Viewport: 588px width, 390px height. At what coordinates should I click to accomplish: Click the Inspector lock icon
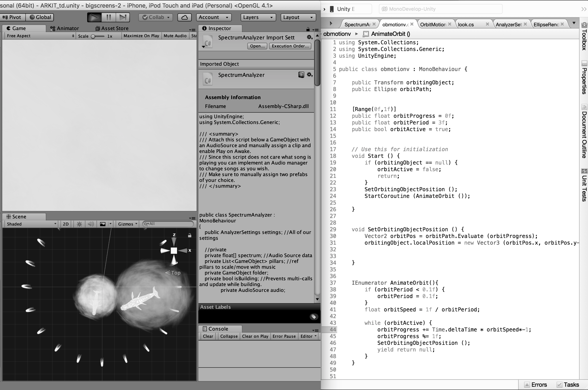pos(308,29)
